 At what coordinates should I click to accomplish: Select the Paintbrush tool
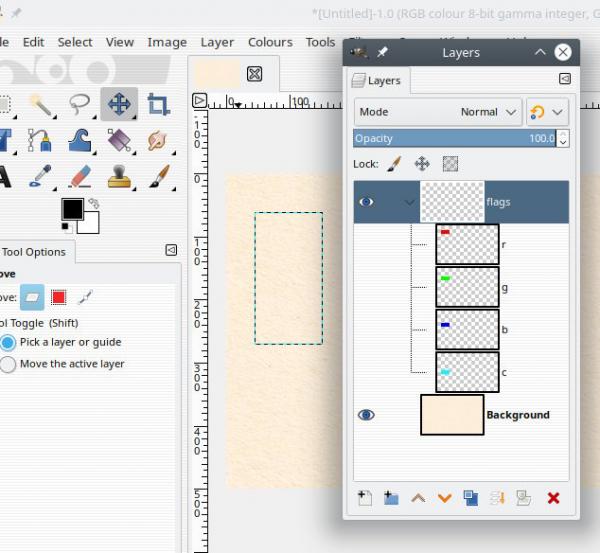tap(159, 176)
